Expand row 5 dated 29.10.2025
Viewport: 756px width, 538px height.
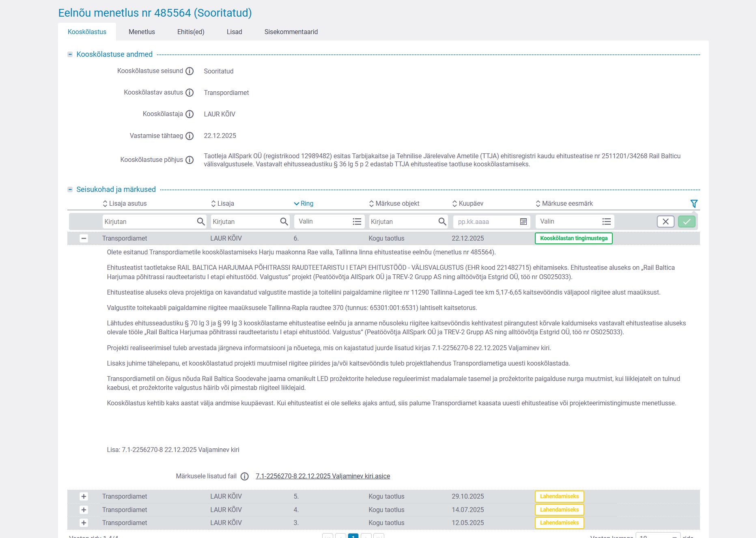coord(84,497)
